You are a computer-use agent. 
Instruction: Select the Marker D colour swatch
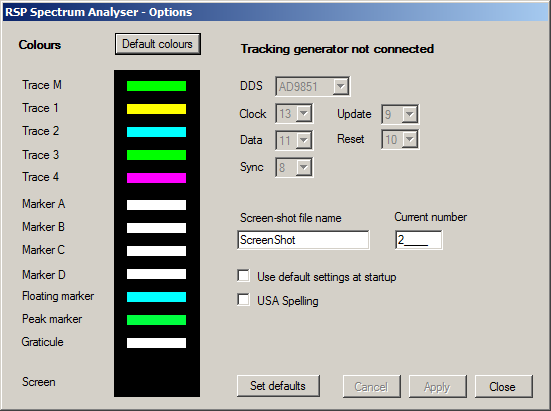[156, 274]
